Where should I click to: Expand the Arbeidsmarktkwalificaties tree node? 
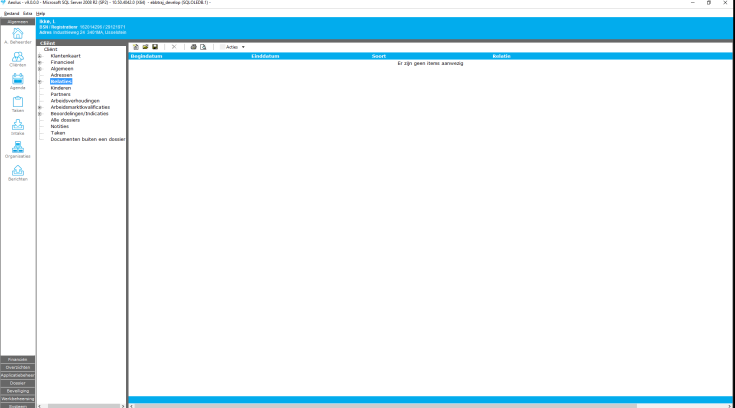[40, 106]
